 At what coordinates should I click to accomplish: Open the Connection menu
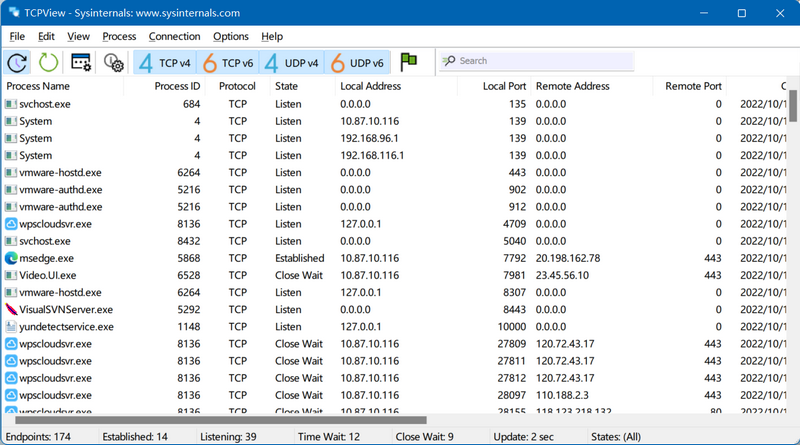point(174,36)
